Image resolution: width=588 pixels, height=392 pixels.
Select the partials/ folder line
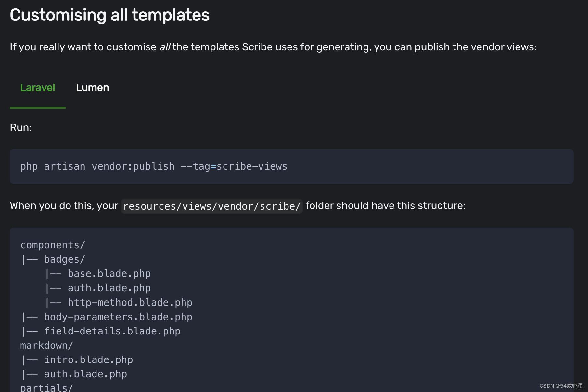pos(47,388)
